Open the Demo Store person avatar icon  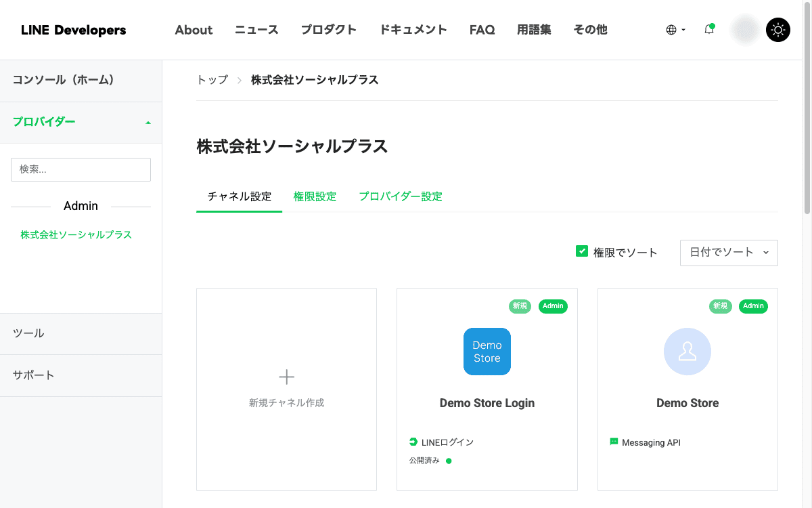tap(687, 352)
